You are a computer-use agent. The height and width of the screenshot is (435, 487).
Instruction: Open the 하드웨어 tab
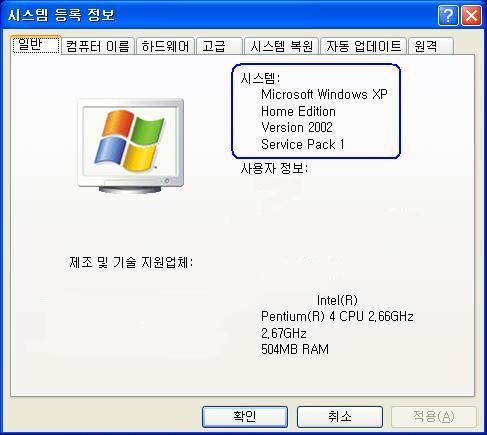pos(165,46)
